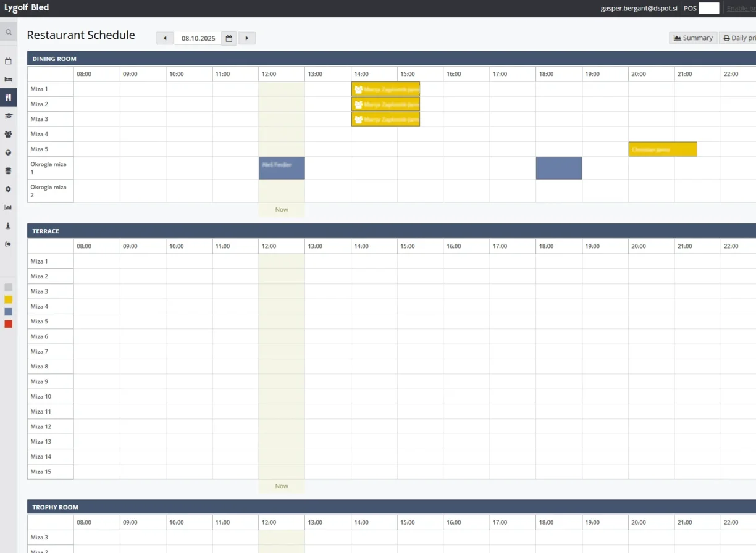Click the yellow legend color swatch
756x553 pixels.
[9, 299]
